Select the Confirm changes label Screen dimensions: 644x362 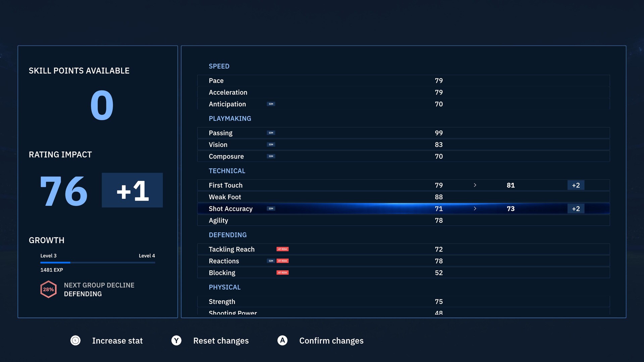click(x=331, y=341)
